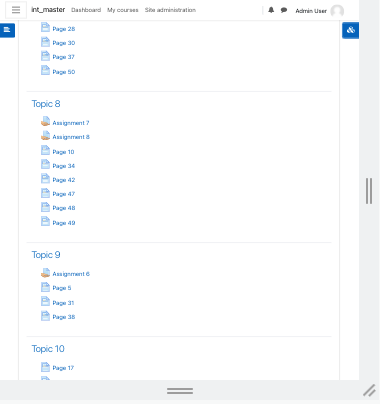Click the Assignment 6 icon
Image resolution: width=380 pixels, height=404 pixels.
45,273
